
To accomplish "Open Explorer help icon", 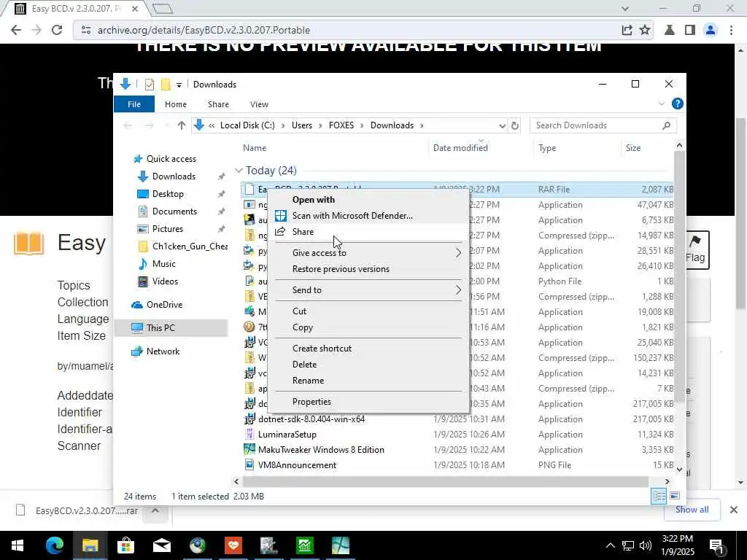I will (677, 104).
